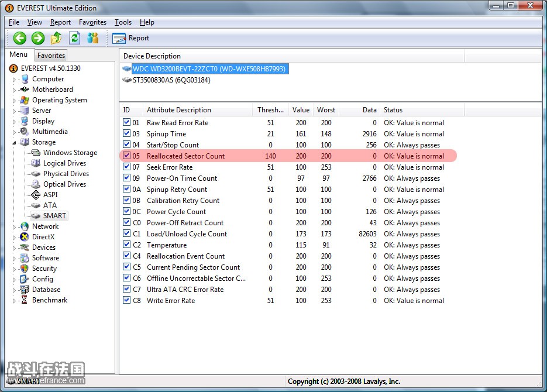547x392 pixels.
Task: Expand the Network tree node
Action: tap(14, 226)
